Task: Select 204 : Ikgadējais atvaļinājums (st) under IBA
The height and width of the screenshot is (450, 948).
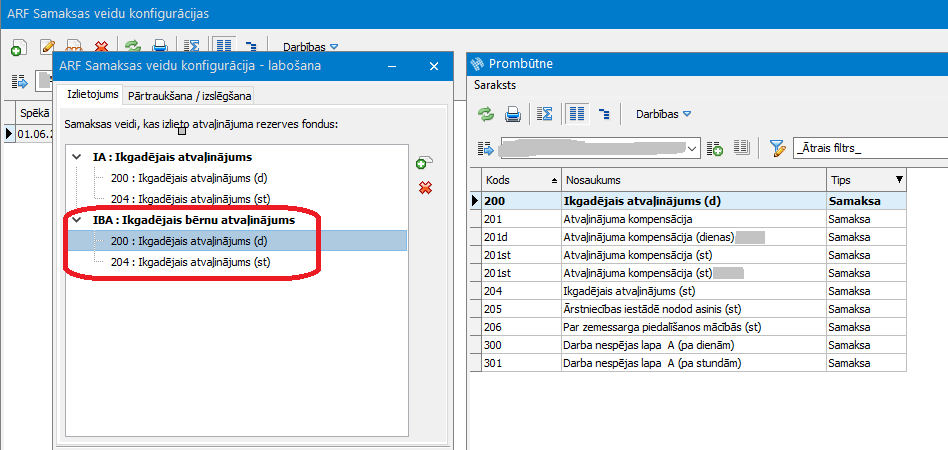Action: click(190, 262)
